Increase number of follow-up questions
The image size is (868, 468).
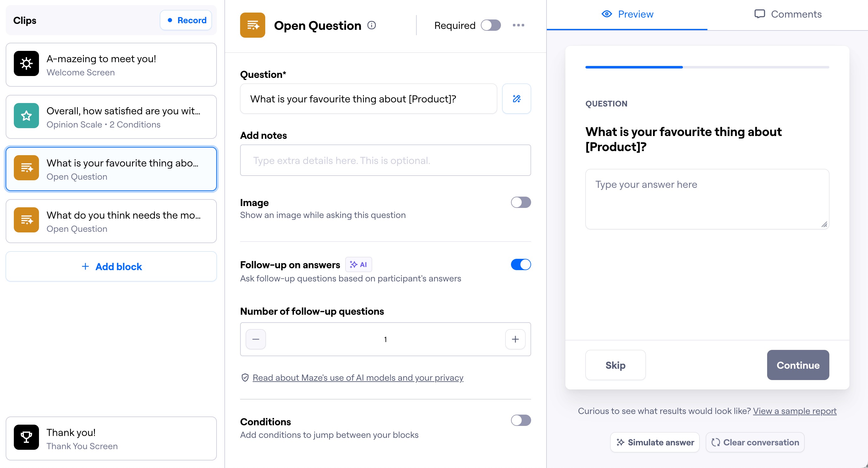click(x=515, y=340)
